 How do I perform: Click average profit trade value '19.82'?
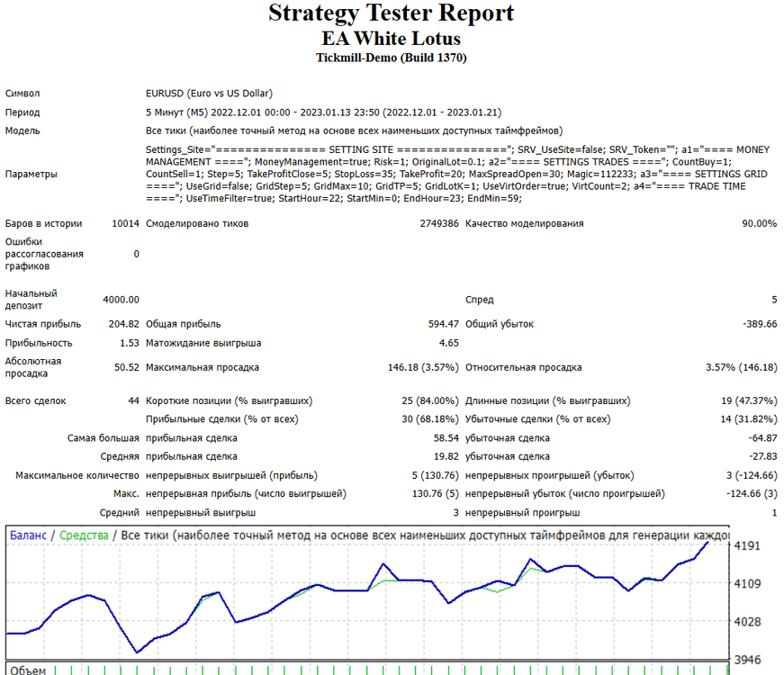pyautogui.click(x=446, y=457)
